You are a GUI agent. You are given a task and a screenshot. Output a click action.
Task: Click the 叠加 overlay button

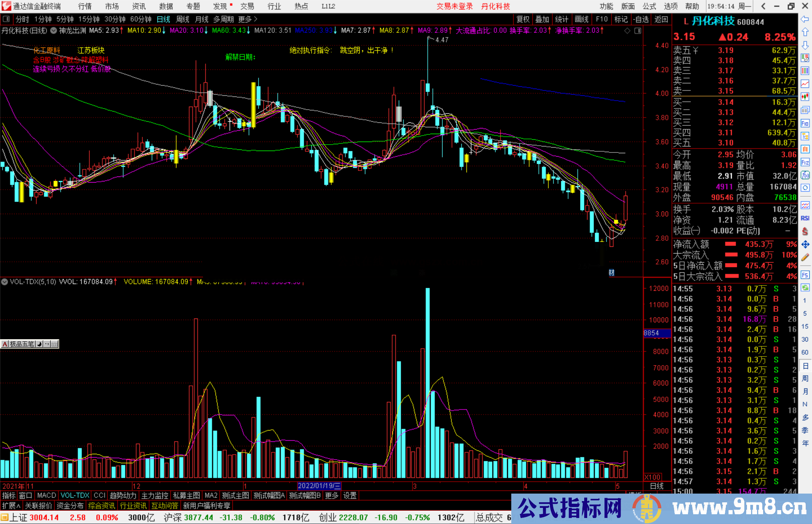click(542, 19)
